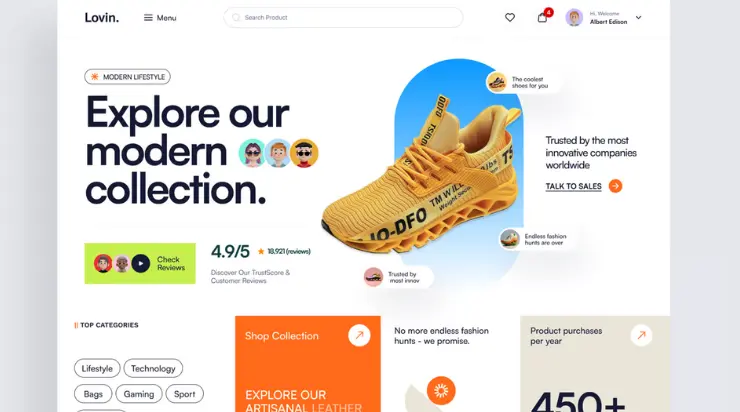Image resolution: width=740 pixels, height=412 pixels.
Task: Click the Shop Collection arrow icon
Action: [359, 336]
